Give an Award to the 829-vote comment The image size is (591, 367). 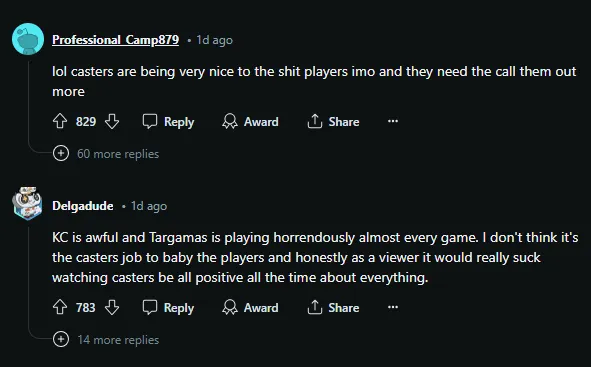pyautogui.click(x=250, y=121)
